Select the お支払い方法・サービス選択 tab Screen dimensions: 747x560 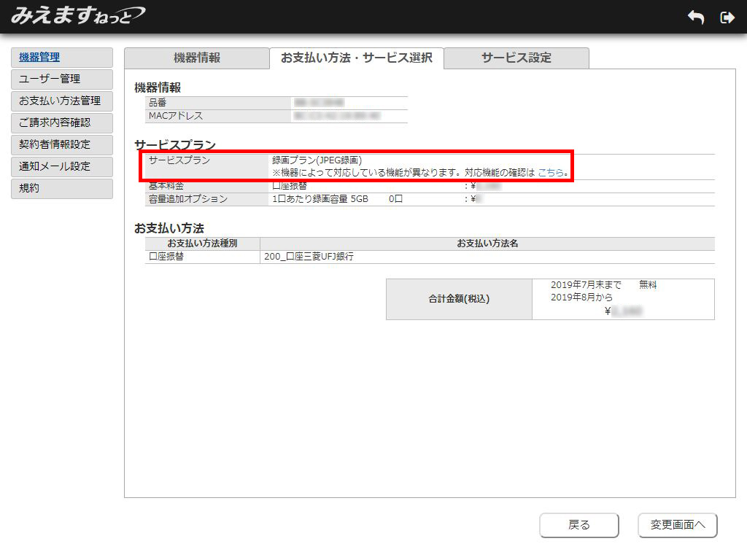(x=356, y=58)
